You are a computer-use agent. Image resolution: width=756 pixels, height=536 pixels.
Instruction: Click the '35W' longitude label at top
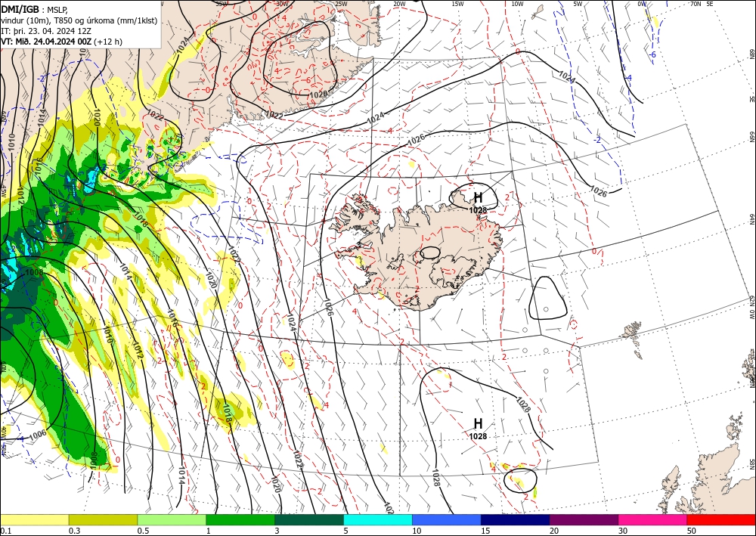click(x=222, y=4)
